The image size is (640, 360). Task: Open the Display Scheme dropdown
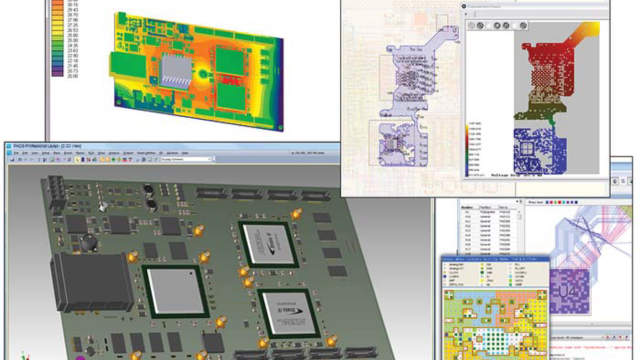tap(186, 159)
